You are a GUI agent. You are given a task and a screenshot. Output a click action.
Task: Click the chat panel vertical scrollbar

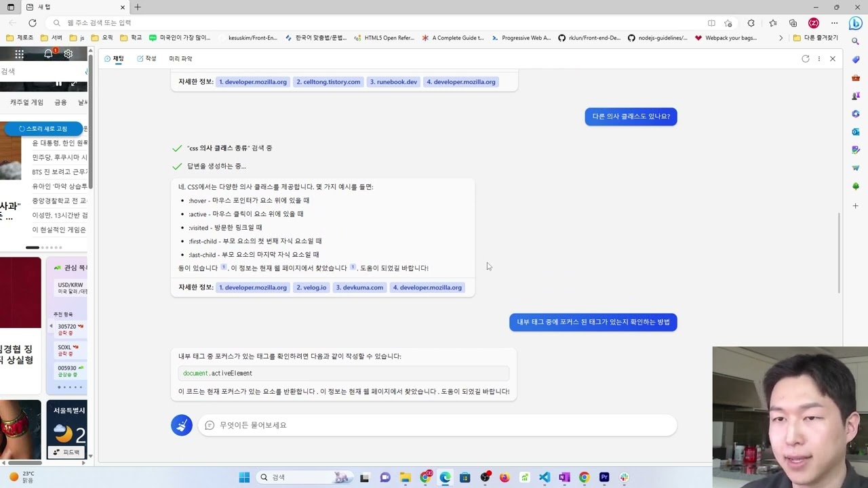point(840,253)
